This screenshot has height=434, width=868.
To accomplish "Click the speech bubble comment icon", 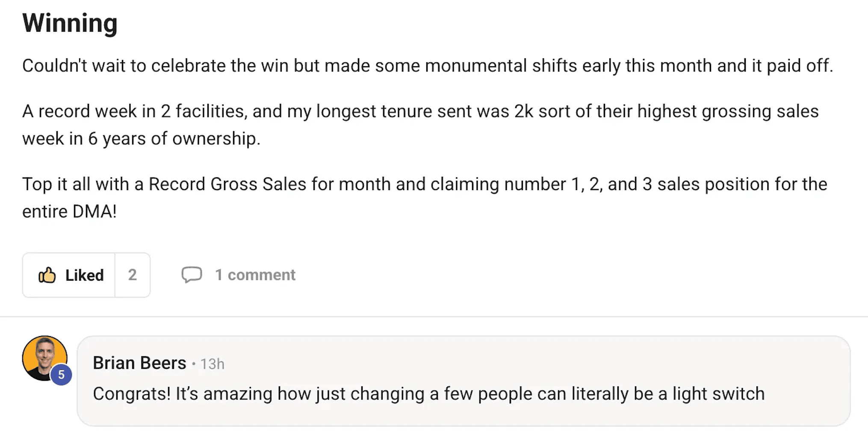I will 192,275.
